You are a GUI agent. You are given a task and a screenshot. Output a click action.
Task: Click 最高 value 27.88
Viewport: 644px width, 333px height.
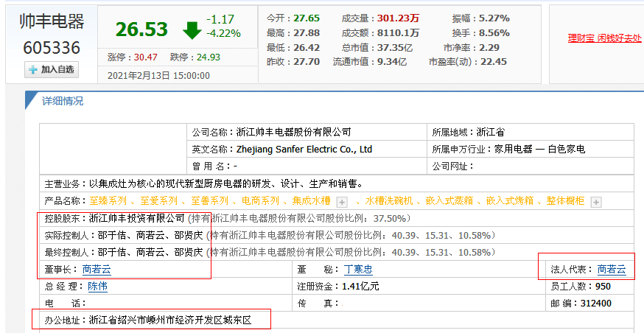pyautogui.click(x=307, y=33)
